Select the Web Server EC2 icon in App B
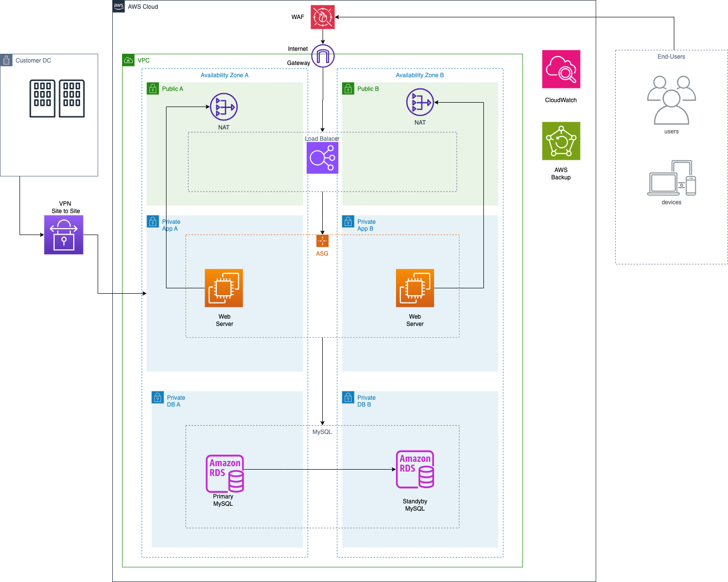This screenshot has width=728, height=582. click(x=415, y=288)
